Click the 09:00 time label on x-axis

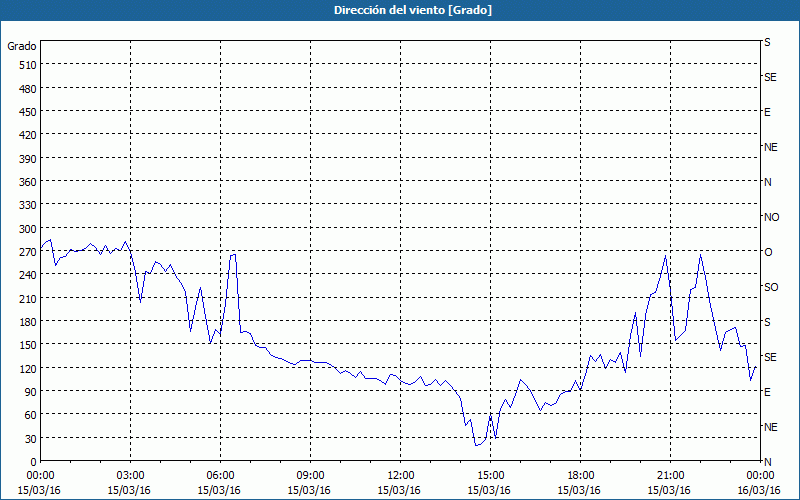pos(309,476)
